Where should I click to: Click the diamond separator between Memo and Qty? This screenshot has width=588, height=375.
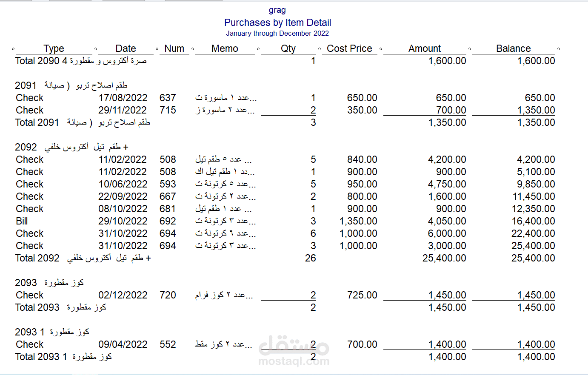[258, 49]
